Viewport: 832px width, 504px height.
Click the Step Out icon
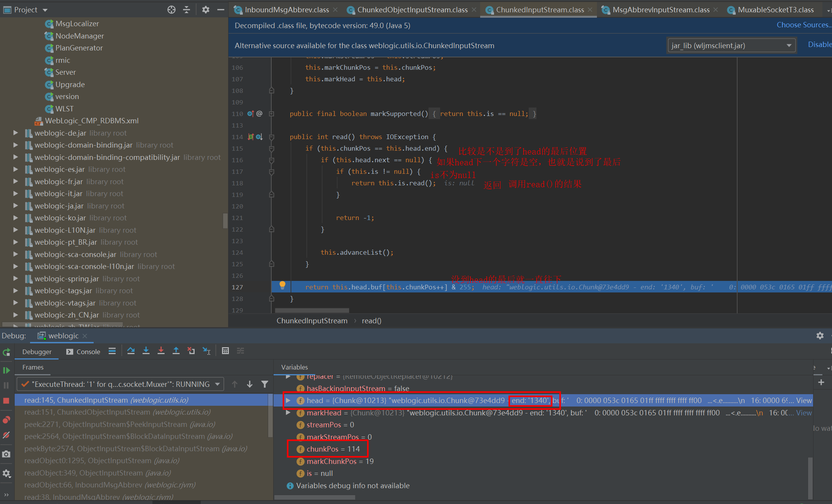click(x=176, y=351)
